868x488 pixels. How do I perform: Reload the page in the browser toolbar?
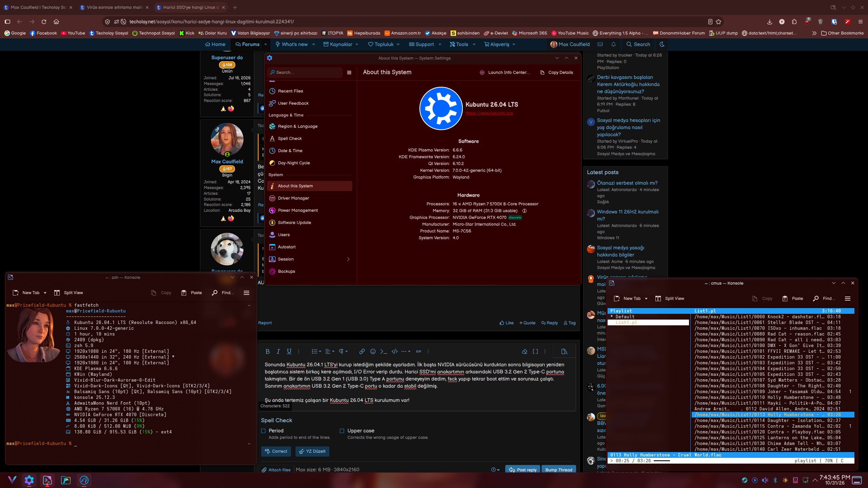(44, 22)
